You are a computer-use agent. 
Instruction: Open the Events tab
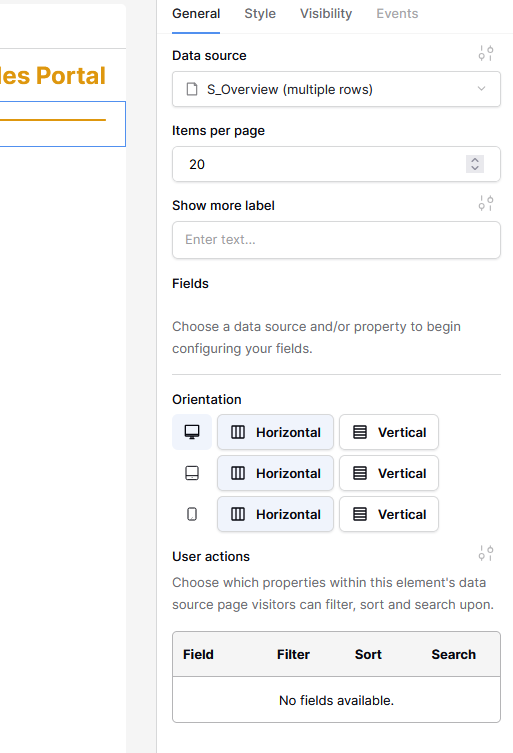(x=397, y=14)
